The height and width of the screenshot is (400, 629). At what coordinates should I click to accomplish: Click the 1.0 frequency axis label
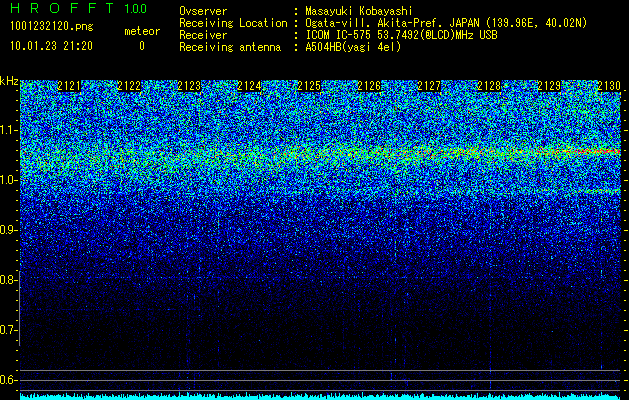click(x=8, y=180)
